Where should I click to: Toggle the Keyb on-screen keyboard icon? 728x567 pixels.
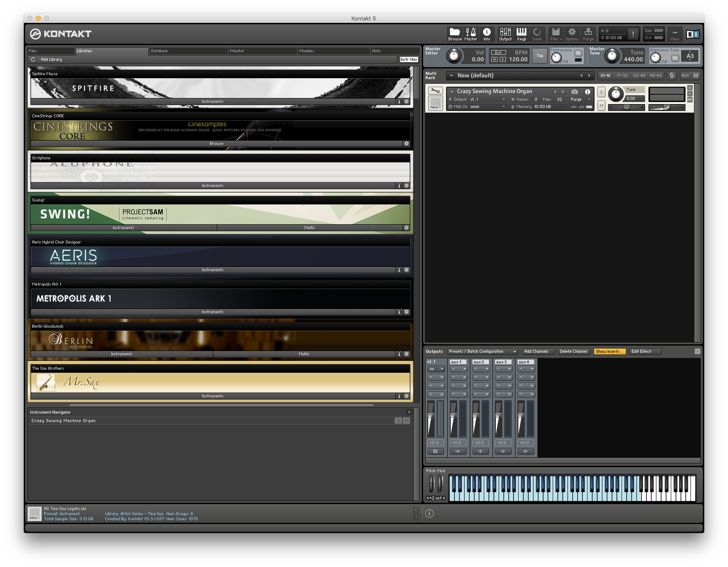coord(521,34)
